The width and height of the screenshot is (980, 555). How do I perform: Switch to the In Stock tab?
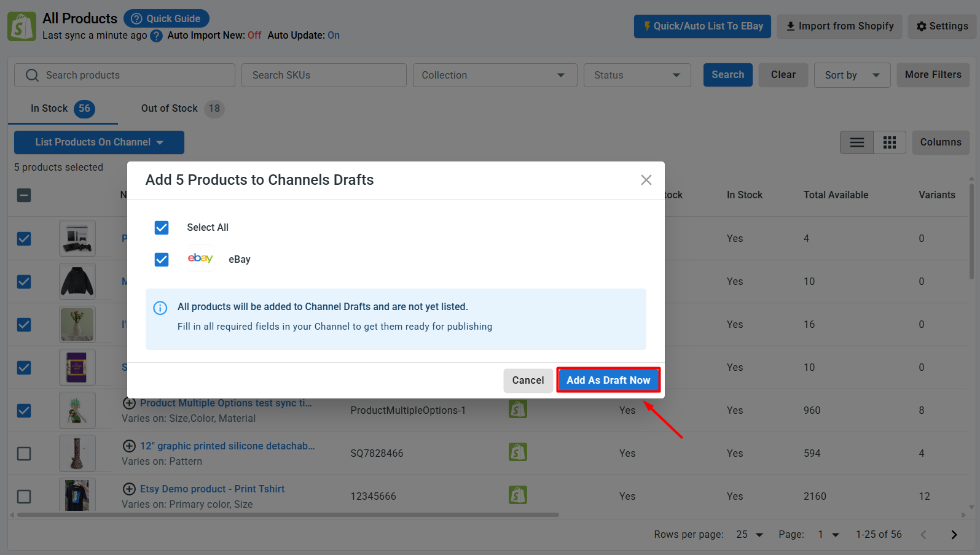pyautogui.click(x=63, y=109)
